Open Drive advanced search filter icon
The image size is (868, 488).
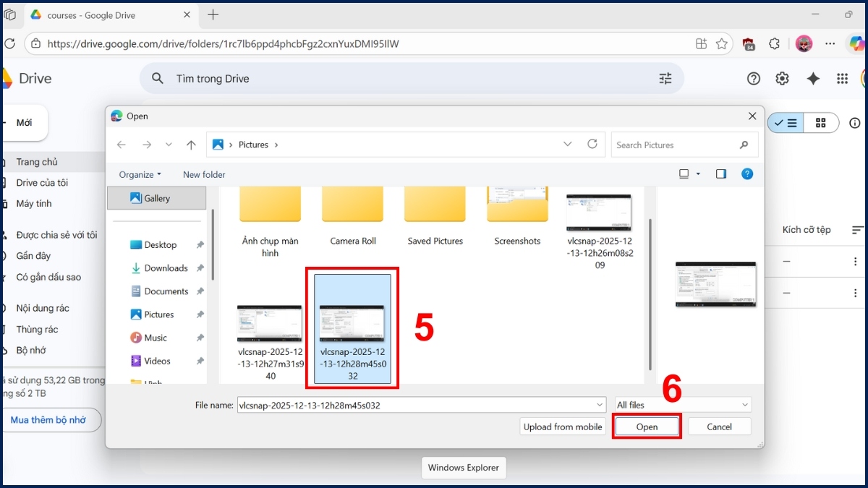(x=665, y=79)
